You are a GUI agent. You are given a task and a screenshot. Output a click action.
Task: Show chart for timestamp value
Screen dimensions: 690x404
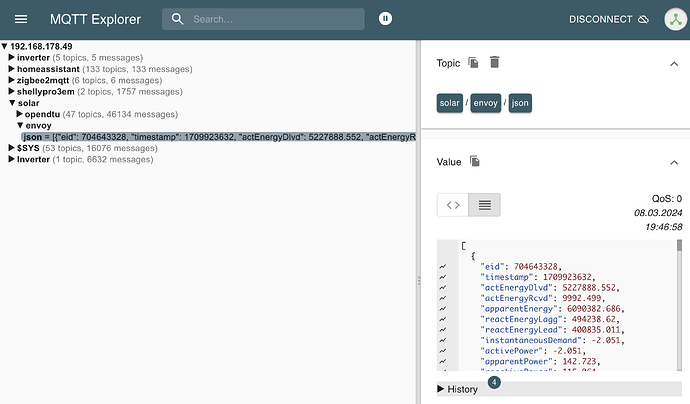(442, 277)
